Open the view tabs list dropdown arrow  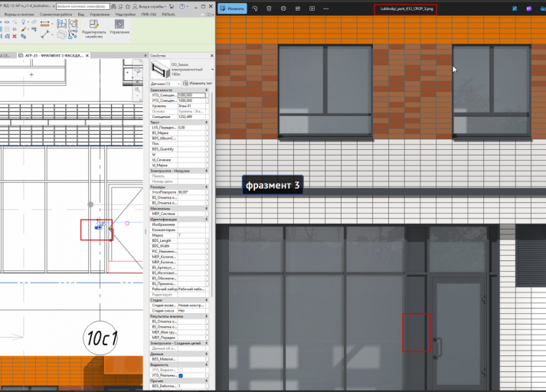click(145, 55)
